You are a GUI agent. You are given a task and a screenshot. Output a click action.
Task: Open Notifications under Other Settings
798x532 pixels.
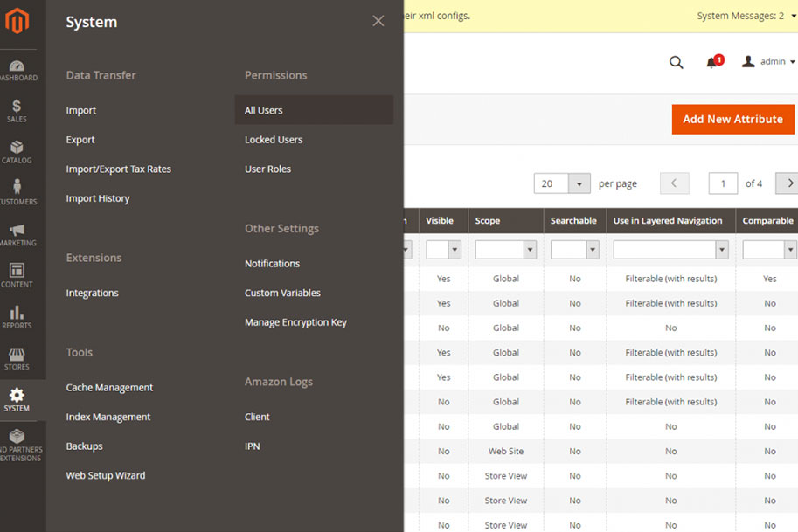tap(273, 264)
